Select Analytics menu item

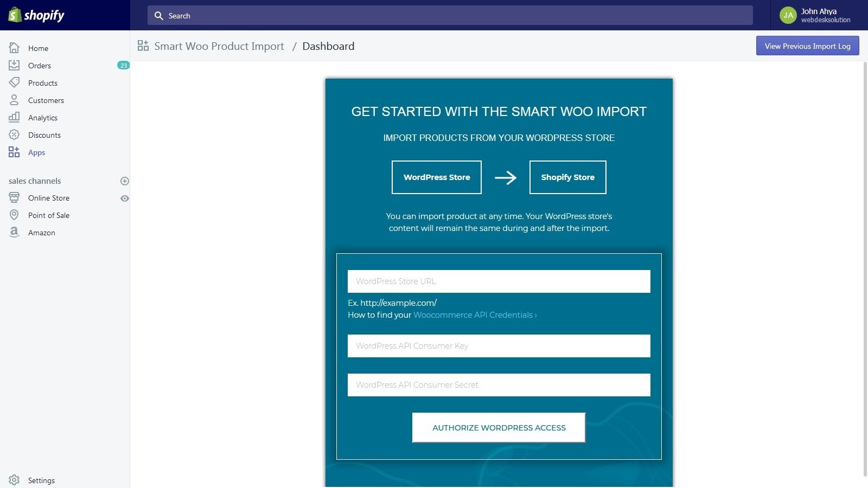[x=43, y=118]
